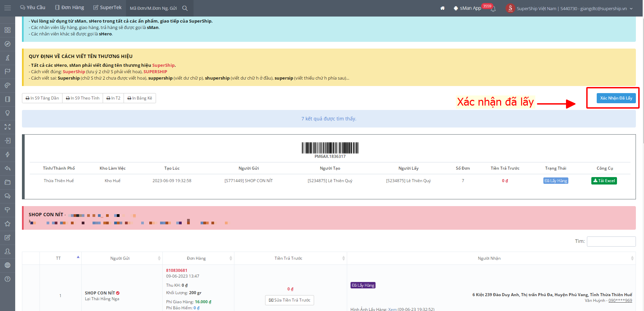Click the folder icon in sidebar
The height and width of the screenshot is (311, 644).
tap(7, 182)
